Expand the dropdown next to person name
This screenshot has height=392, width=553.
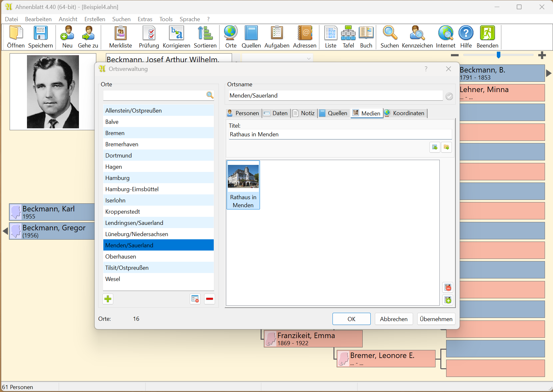pos(308,59)
